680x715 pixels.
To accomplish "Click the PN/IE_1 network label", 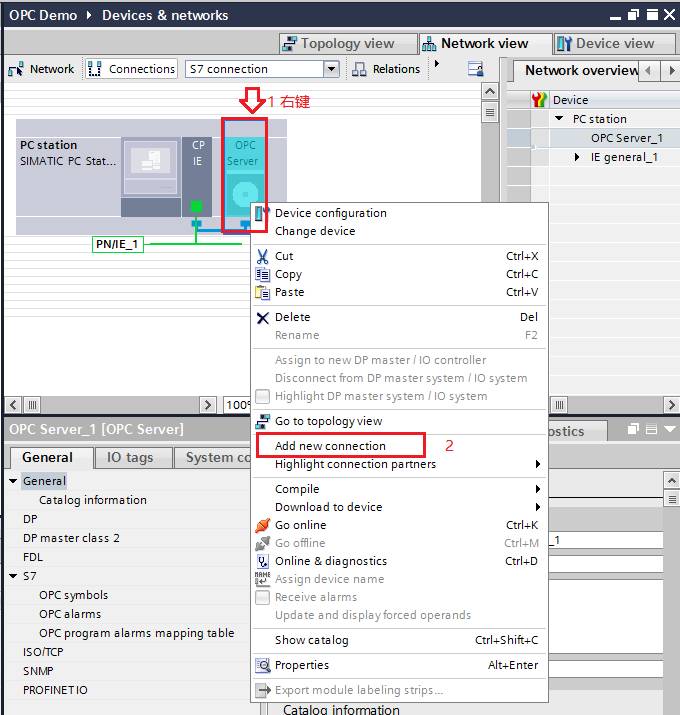I will [118, 244].
